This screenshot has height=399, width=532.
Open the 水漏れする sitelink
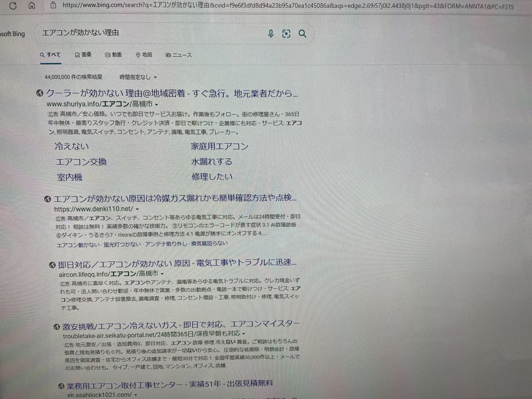pyautogui.click(x=212, y=162)
